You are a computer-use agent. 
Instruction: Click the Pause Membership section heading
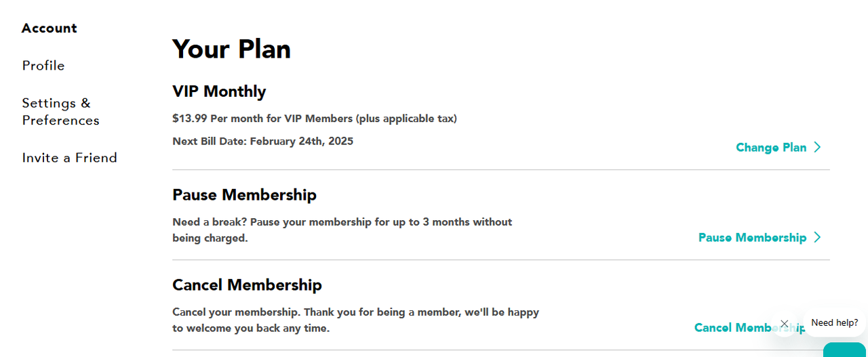(x=244, y=195)
